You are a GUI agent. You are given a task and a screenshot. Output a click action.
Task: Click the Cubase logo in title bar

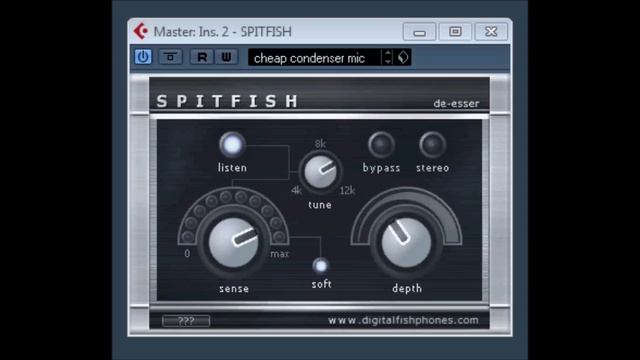(141, 31)
